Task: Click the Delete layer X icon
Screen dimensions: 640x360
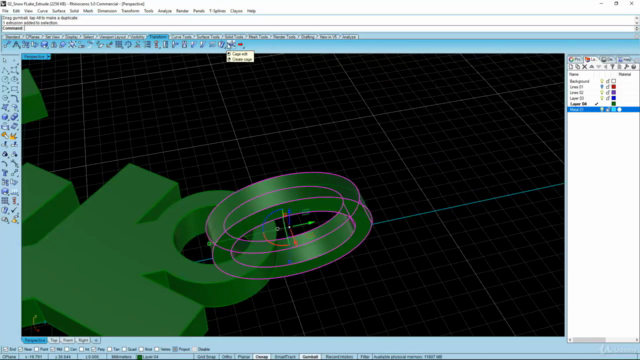Action: click(x=584, y=67)
